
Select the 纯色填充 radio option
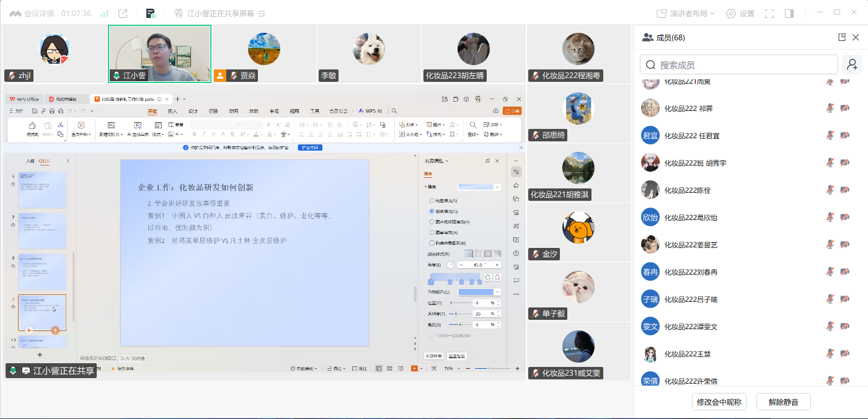(x=432, y=201)
